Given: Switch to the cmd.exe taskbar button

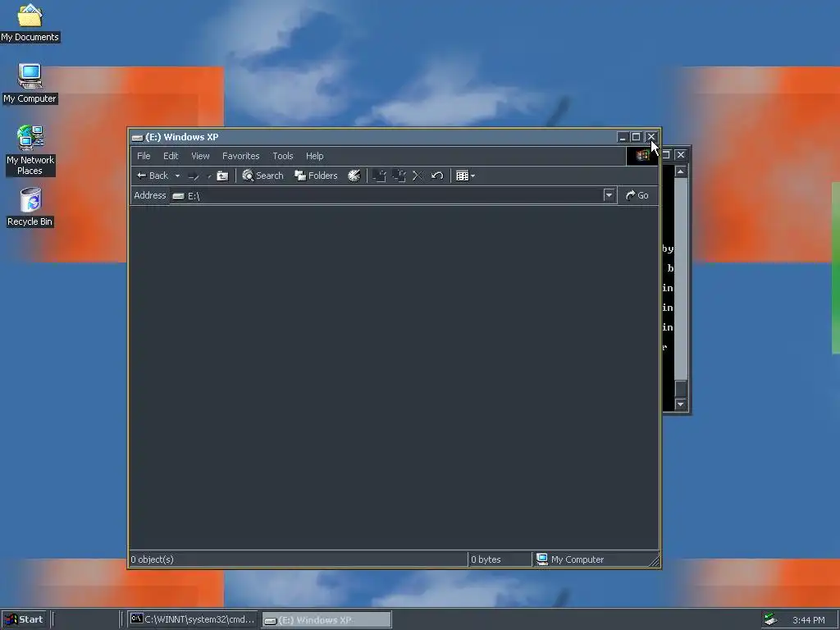Looking at the screenshot, I should tap(193, 619).
